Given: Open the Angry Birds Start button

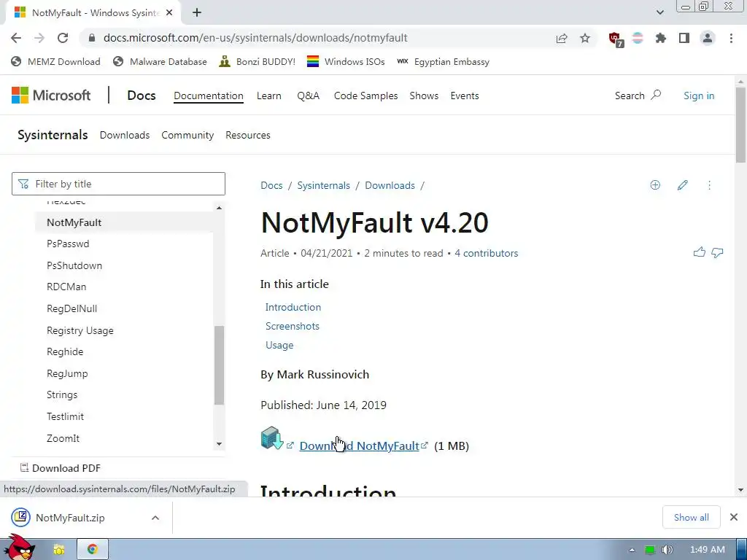Looking at the screenshot, I should pos(19,548).
